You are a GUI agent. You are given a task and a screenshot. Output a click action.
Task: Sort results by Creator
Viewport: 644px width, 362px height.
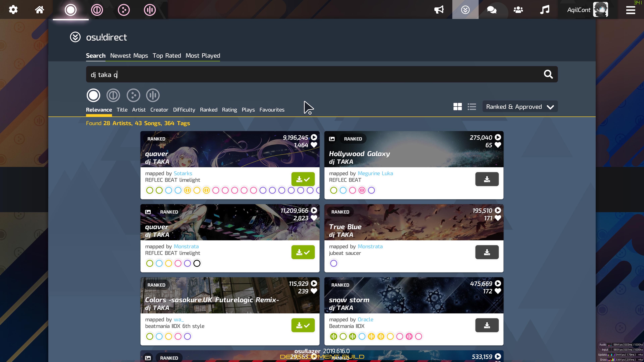[x=159, y=110]
